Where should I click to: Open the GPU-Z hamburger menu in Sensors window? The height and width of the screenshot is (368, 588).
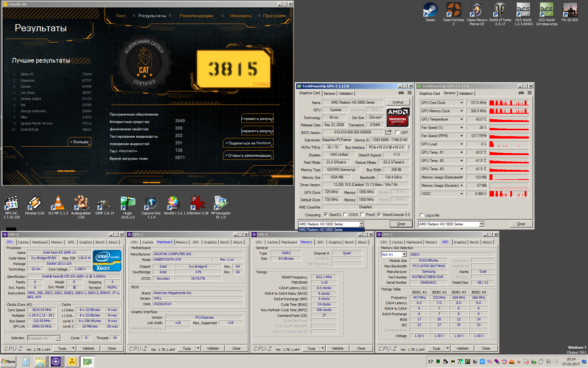530,93
